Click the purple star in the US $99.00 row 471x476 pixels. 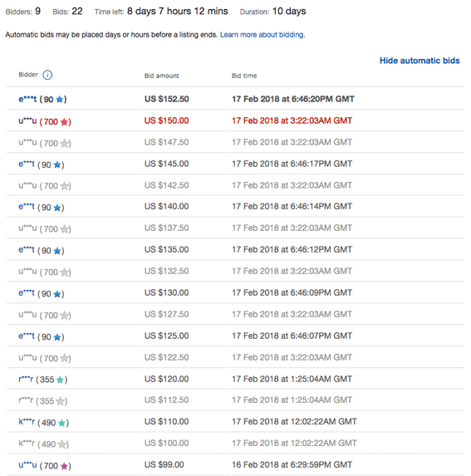(64, 466)
